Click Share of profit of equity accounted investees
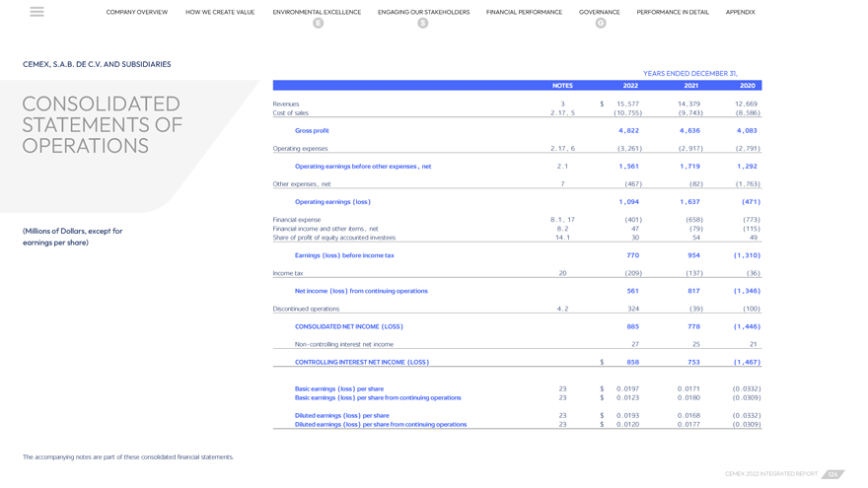The image size is (868, 488). coord(333,238)
